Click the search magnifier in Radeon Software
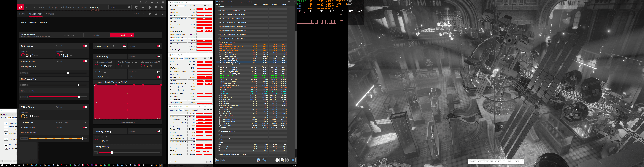This screenshot has height=167, width=644. click(129, 7)
